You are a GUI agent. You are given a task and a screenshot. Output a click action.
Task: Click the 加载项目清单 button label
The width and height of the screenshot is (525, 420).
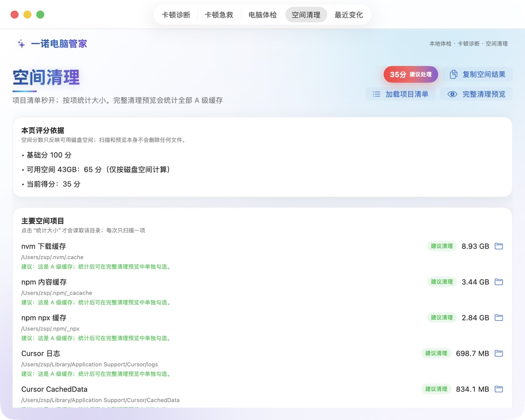[x=407, y=94]
